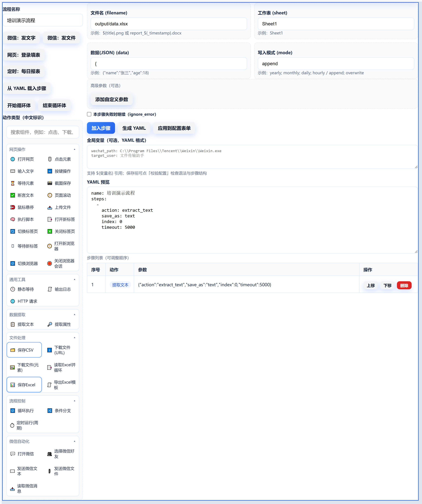Choose the 保存Excel chart icon
Viewport: 422px width, 504px height.
pyautogui.click(x=13, y=385)
